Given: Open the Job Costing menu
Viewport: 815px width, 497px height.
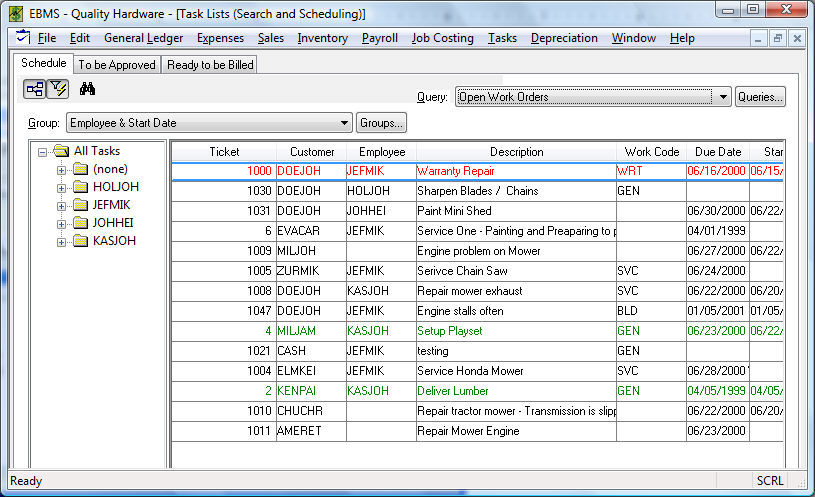Looking at the screenshot, I should (442, 38).
